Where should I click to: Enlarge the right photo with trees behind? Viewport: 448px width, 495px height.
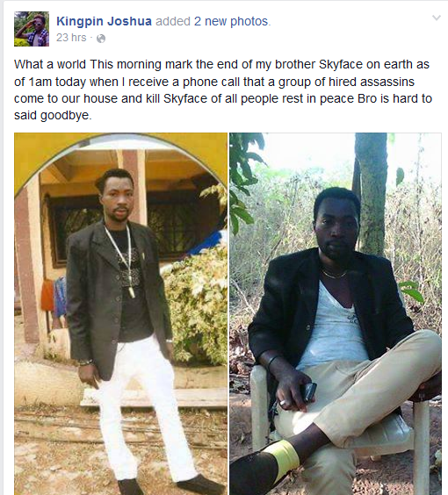pyautogui.click(x=336, y=314)
